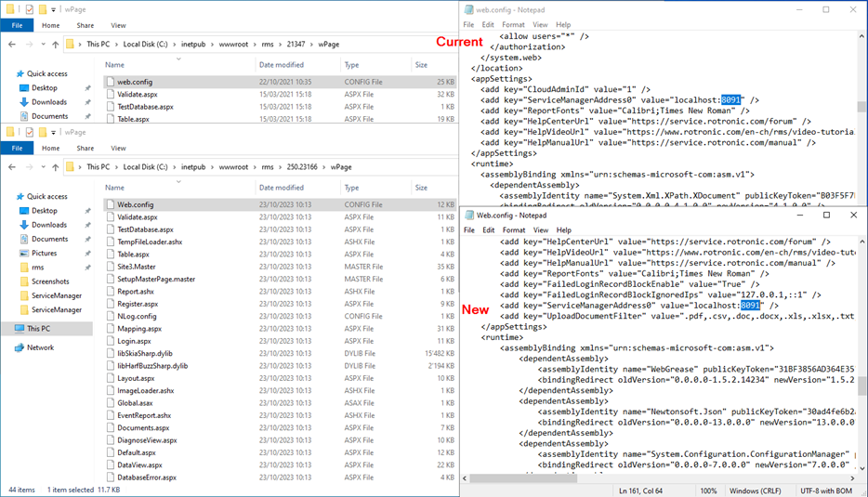The height and width of the screenshot is (497, 868).
Task: Click scroll right arrow in bottom Notepad
Action: (x=852, y=478)
